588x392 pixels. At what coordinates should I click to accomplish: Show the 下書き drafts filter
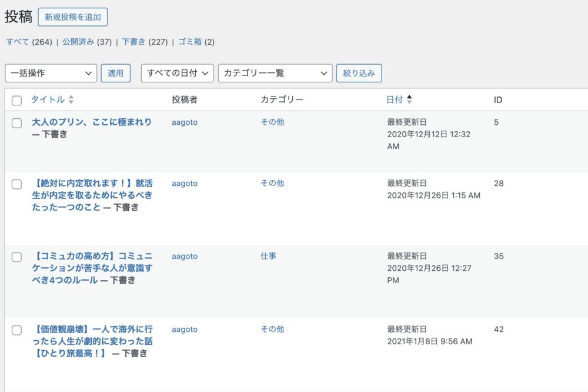(133, 42)
